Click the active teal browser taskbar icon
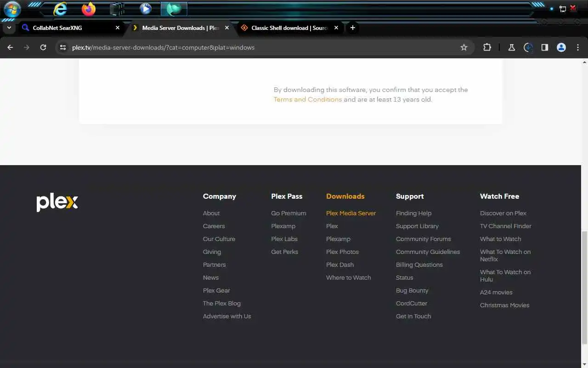Screen dimensions: 588x368 click(174, 9)
